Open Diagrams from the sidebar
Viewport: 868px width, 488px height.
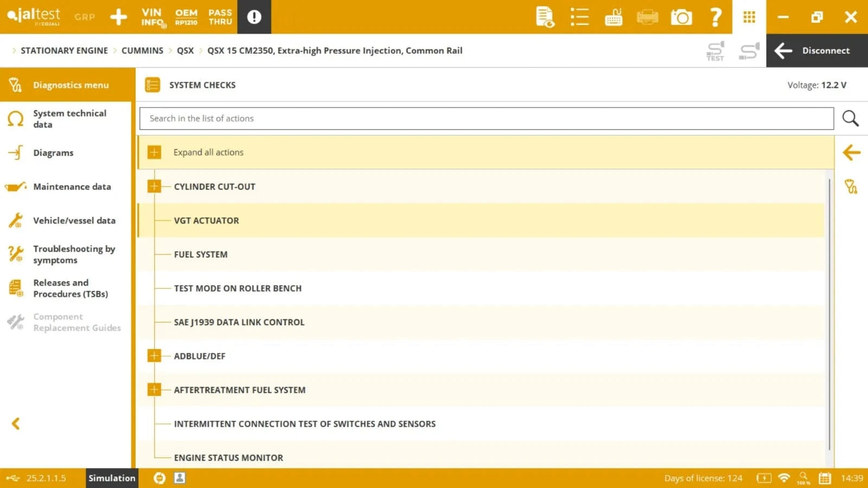pos(53,153)
